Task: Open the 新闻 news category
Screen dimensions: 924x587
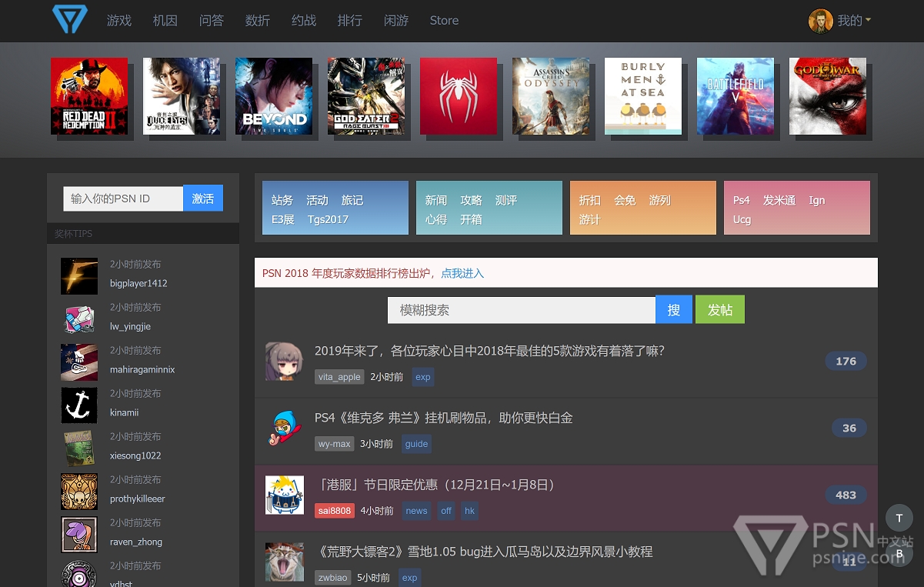Action: pos(436,200)
